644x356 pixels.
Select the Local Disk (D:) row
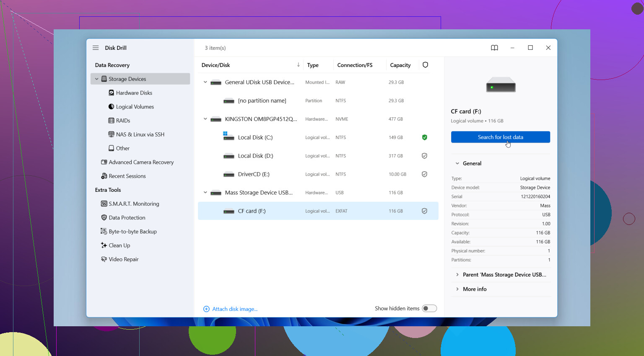pos(318,156)
